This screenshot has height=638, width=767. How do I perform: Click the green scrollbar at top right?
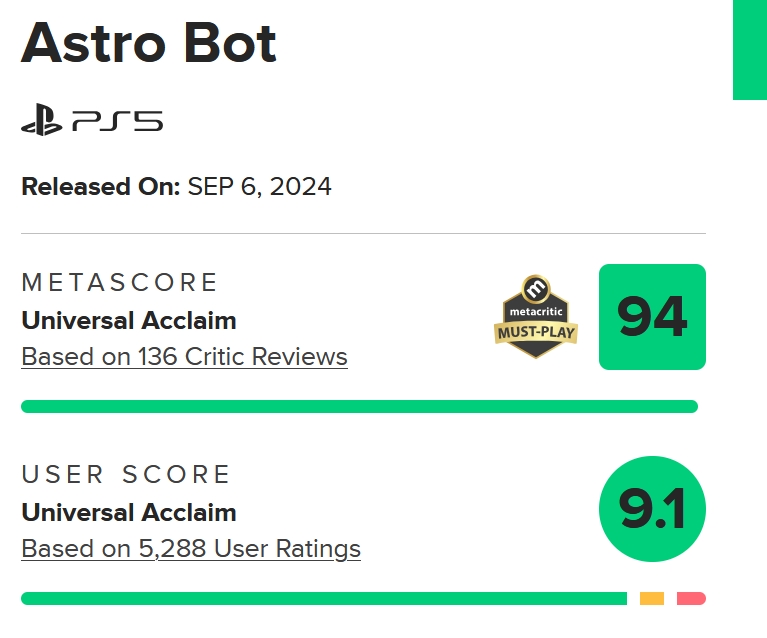pyautogui.click(x=749, y=49)
